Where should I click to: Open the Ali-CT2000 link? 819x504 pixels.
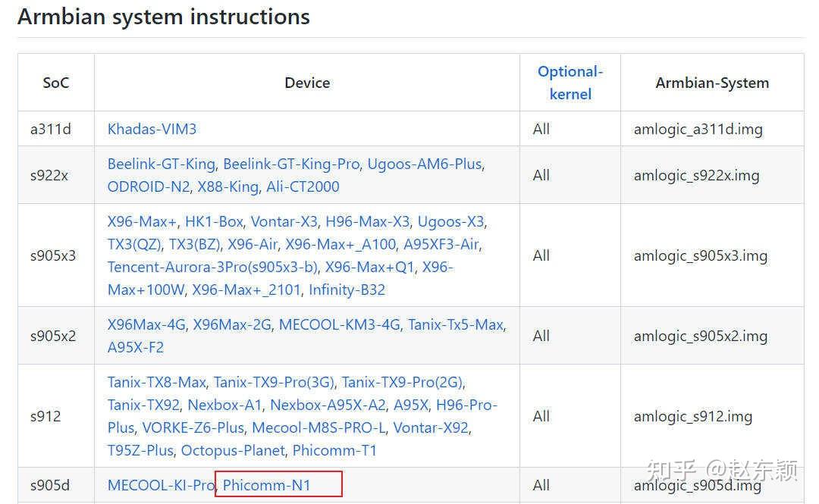click(303, 186)
